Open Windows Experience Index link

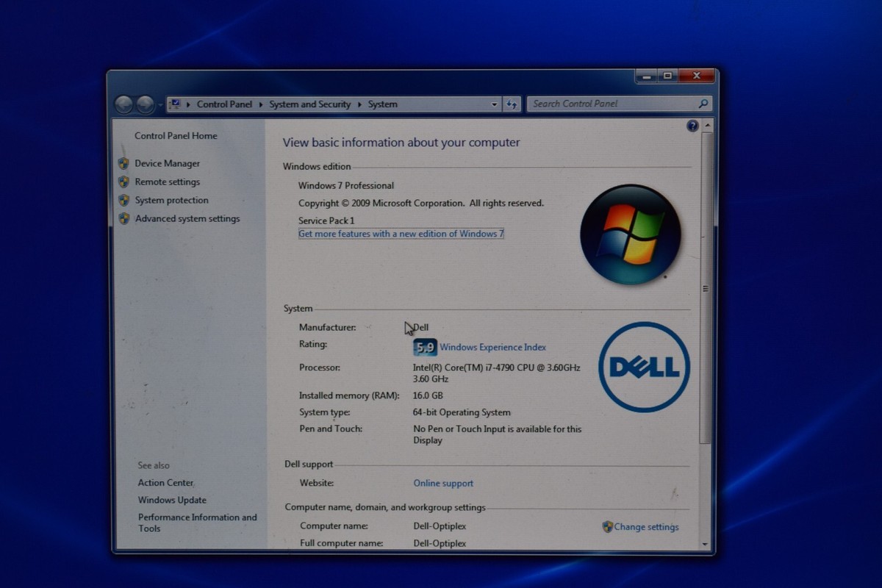click(x=492, y=348)
